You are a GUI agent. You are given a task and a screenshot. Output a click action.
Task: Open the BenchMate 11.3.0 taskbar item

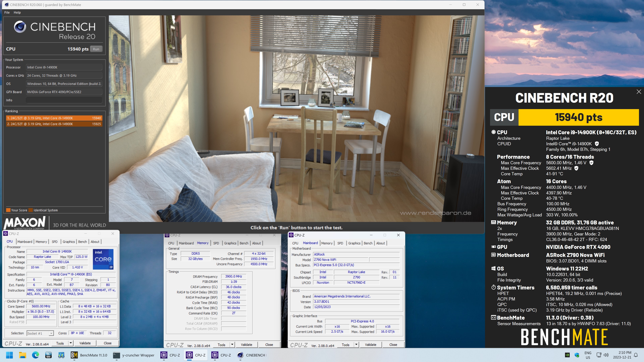[89, 355]
